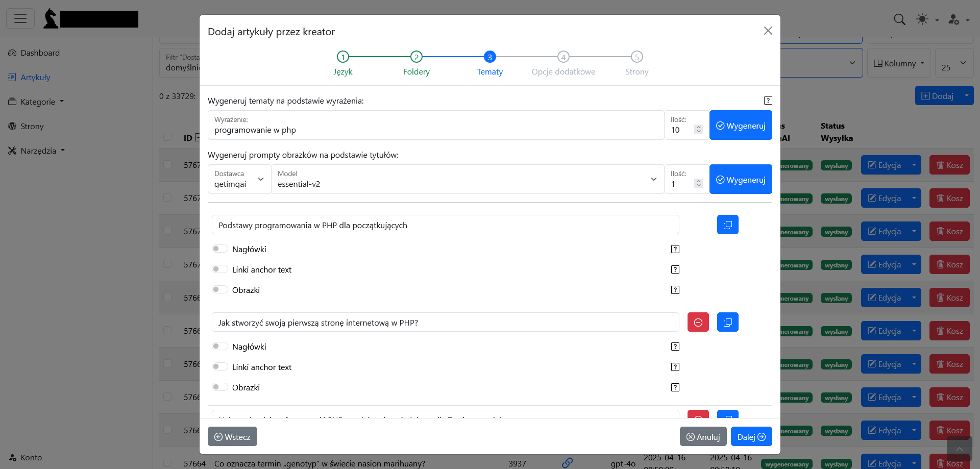The image size is (980, 469).
Task: Open the link icon in row 57664
Action: [567, 463]
